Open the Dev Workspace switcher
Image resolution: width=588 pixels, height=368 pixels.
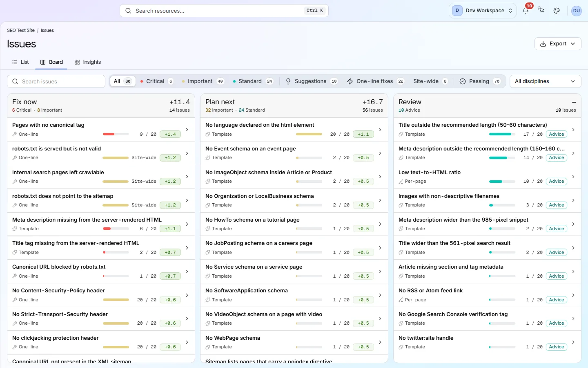pos(483,11)
